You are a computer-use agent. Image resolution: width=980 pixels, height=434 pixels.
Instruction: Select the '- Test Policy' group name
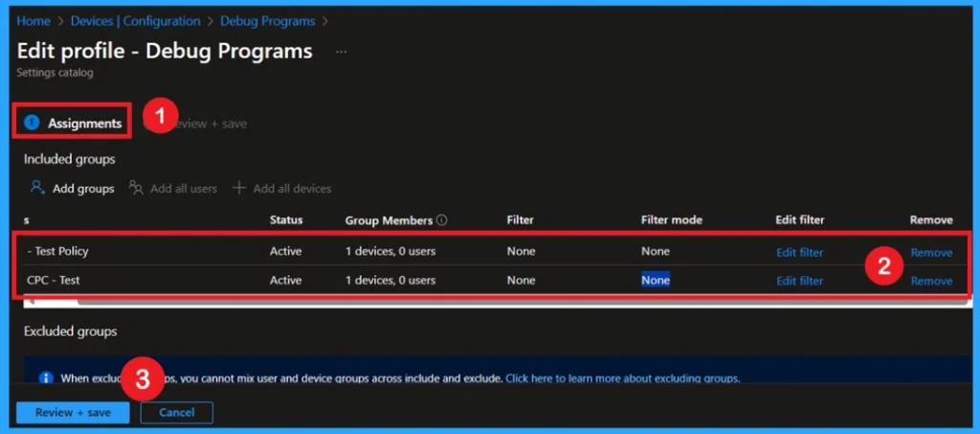58,251
